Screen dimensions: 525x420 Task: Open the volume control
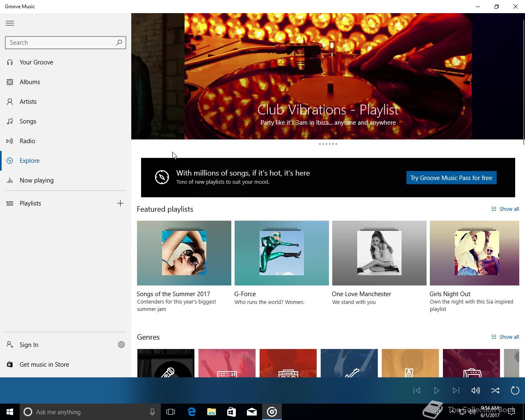point(476,390)
